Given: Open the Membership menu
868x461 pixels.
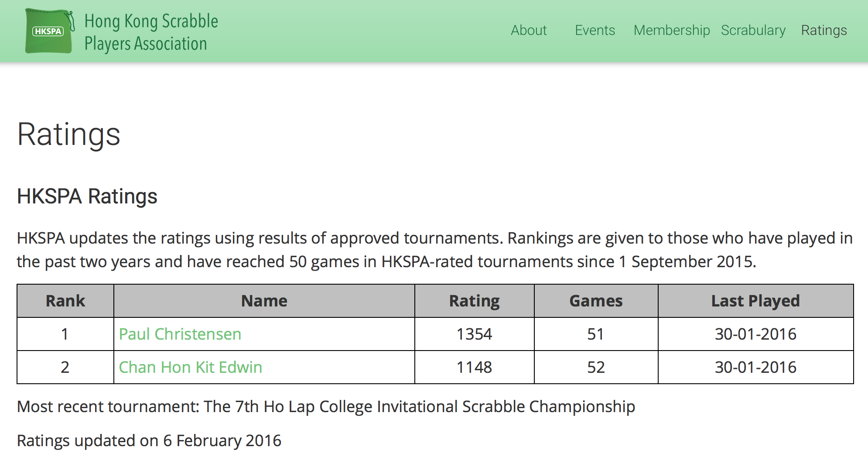Looking at the screenshot, I should 672,30.
